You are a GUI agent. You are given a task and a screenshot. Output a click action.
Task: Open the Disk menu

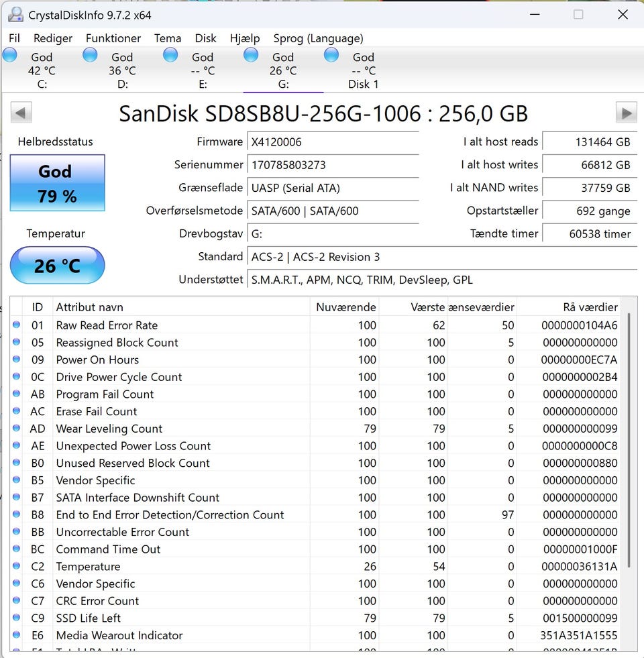coord(205,38)
